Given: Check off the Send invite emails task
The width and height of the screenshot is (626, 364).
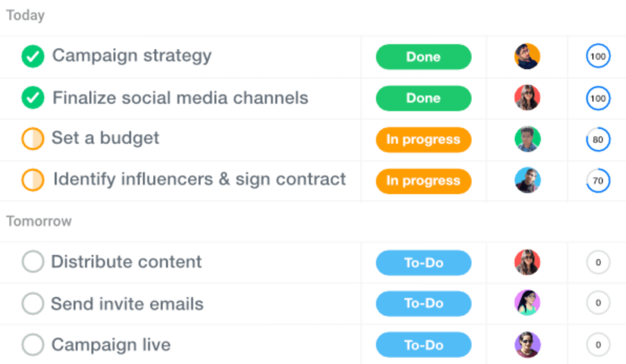Looking at the screenshot, I should pos(33,303).
